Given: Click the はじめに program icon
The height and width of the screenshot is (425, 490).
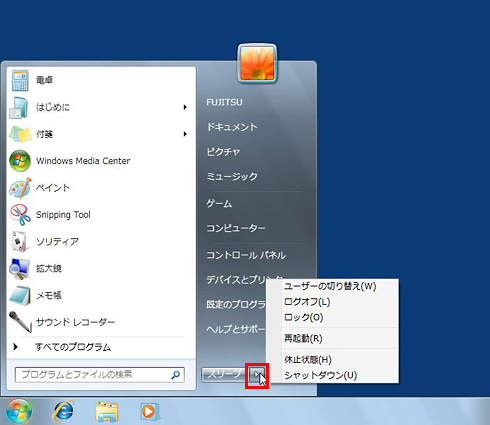Looking at the screenshot, I should [19, 107].
